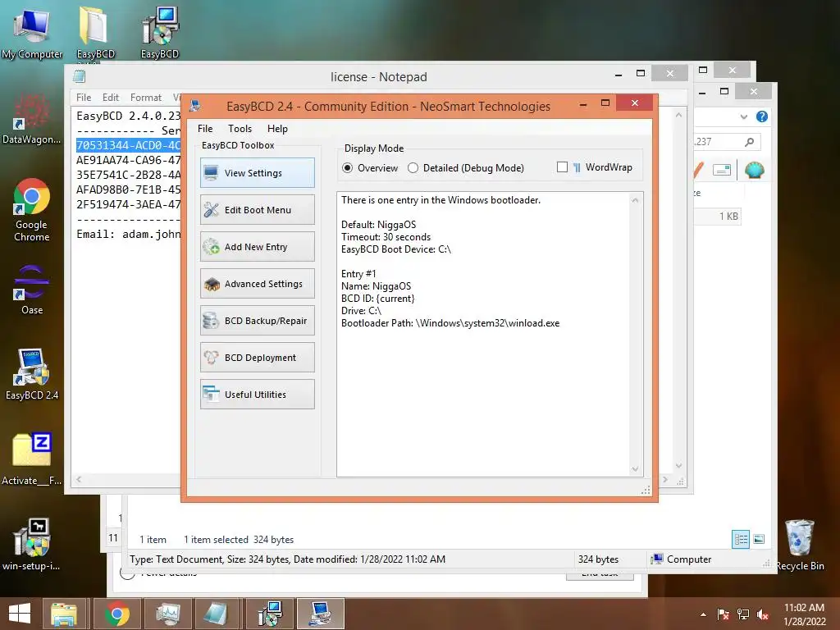Image resolution: width=840 pixels, height=630 pixels.
Task: Click the Computer status bar entry
Action: 681,559
